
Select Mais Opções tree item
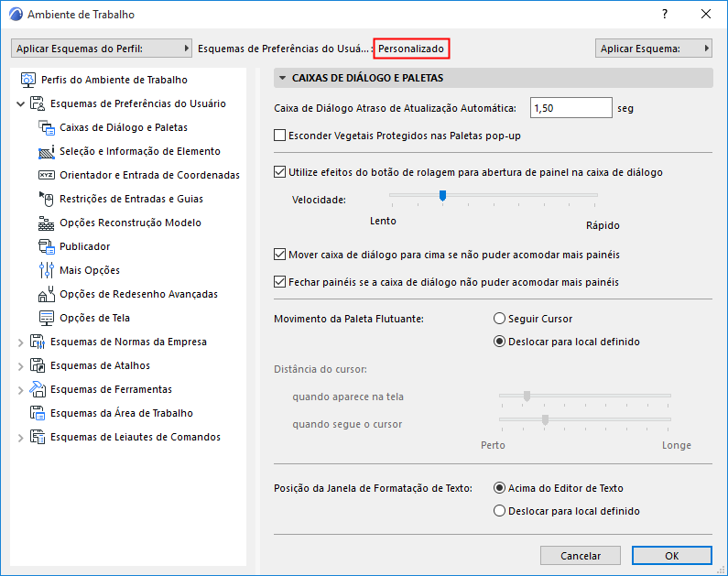coord(90,270)
